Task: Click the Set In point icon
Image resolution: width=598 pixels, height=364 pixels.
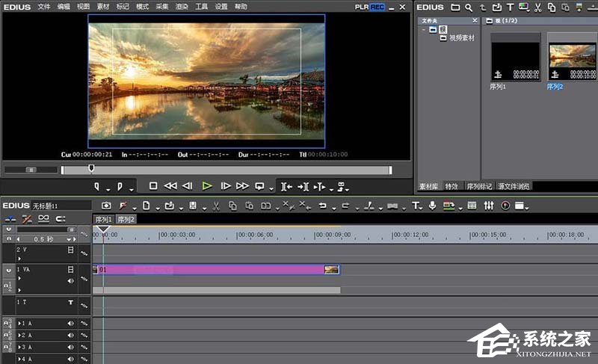Action: 97,186
